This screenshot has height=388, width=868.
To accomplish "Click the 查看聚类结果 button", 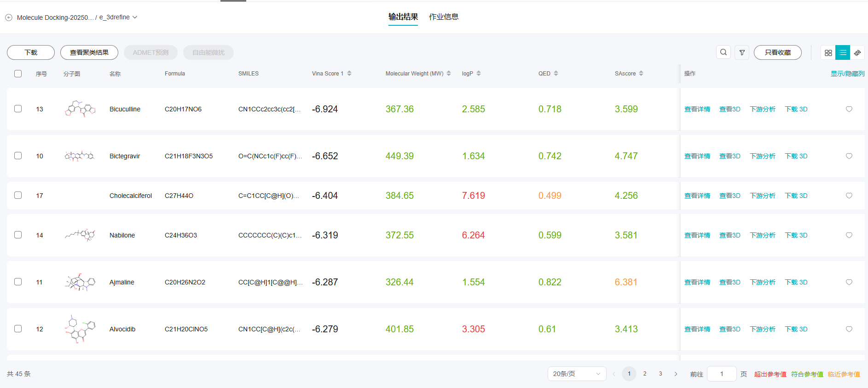I will click(x=89, y=52).
